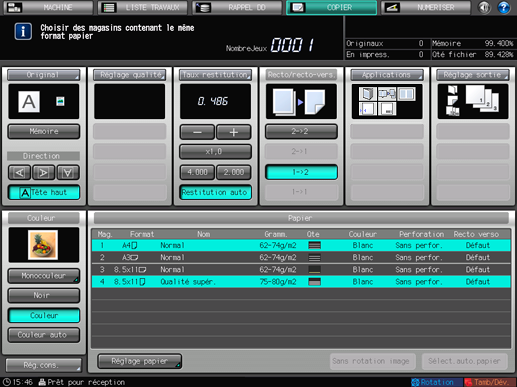Image resolution: width=517 pixels, height=387 pixels.
Task: Click the 0.486 zoom ratio display
Action: coord(215,101)
